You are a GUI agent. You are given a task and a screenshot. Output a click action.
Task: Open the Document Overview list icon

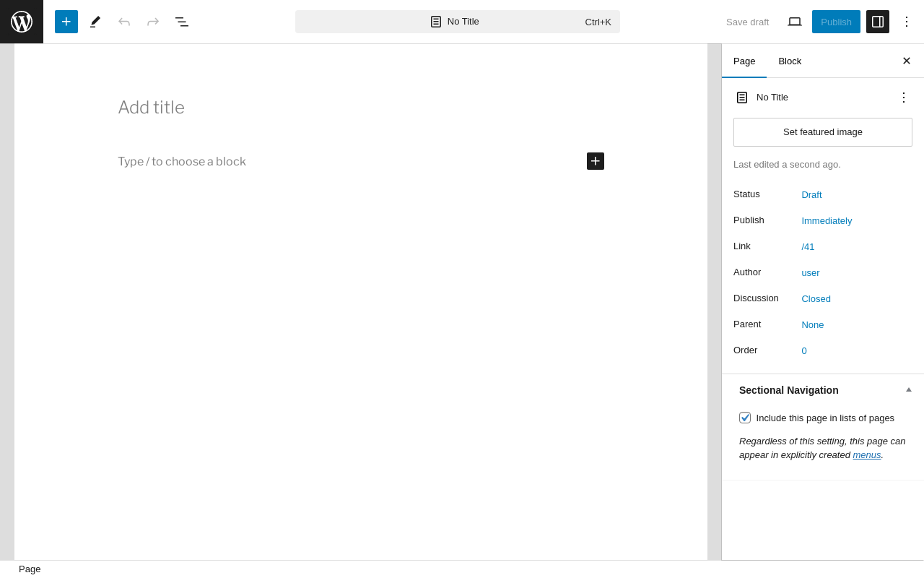point(182,22)
